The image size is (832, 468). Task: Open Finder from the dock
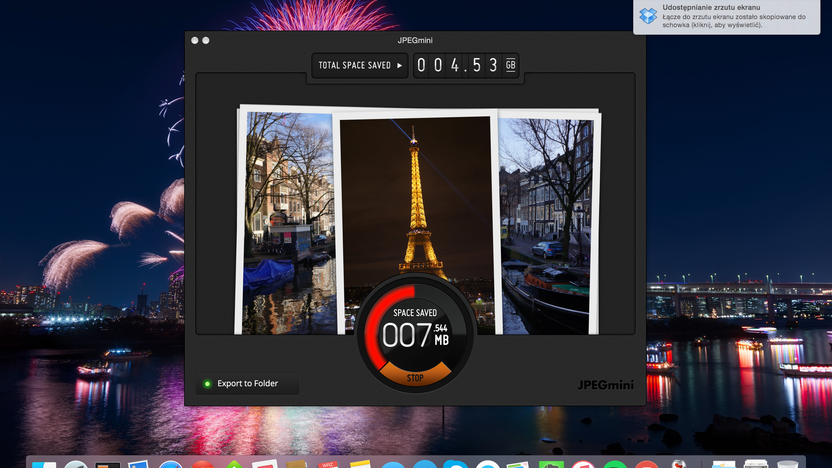tap(44, 464)
